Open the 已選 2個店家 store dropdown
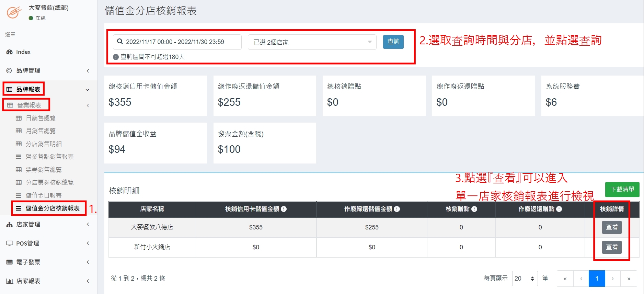 312,42
